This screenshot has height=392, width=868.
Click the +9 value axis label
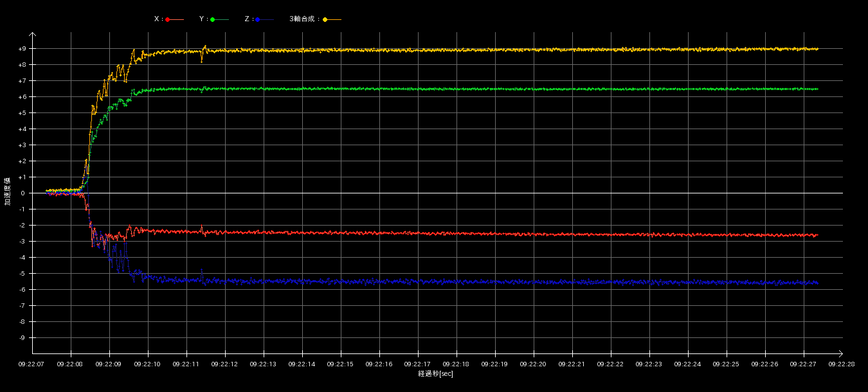tap(22, 49)
